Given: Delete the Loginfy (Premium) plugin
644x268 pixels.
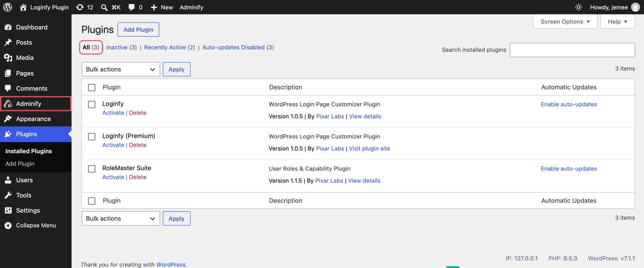Looking at the screenshot, I should click(138, 145).
